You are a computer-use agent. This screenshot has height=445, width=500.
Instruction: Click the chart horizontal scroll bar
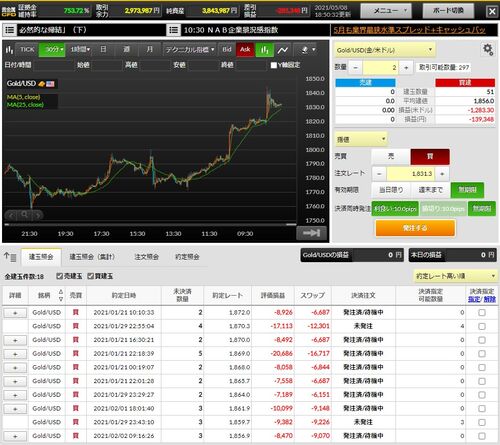click(x=150, y=225)
